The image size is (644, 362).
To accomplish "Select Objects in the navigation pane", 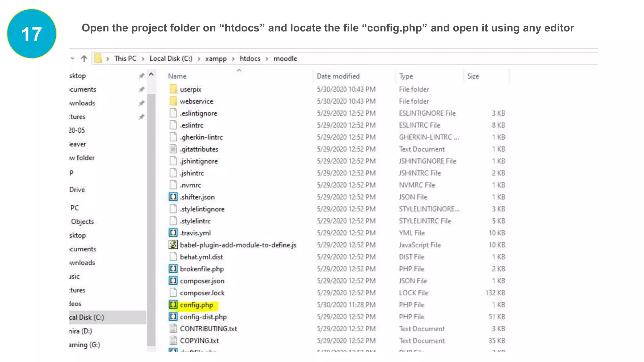I will click(82, 222).
